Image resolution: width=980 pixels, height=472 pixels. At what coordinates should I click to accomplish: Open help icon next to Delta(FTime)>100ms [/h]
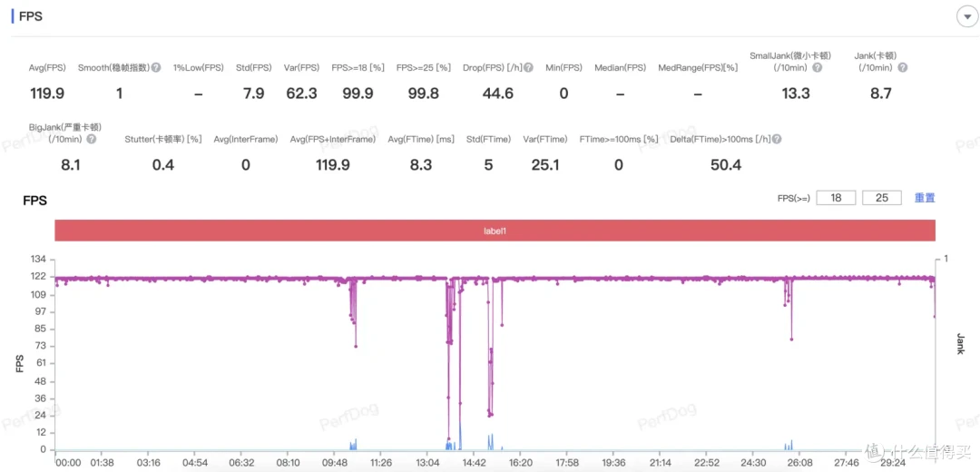click(x=777, y=139)
